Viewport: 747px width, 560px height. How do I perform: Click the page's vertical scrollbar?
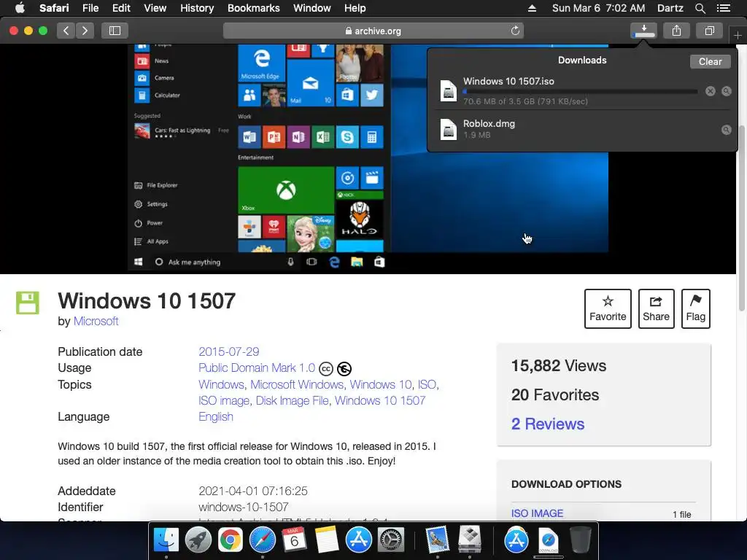pos(741,217)
